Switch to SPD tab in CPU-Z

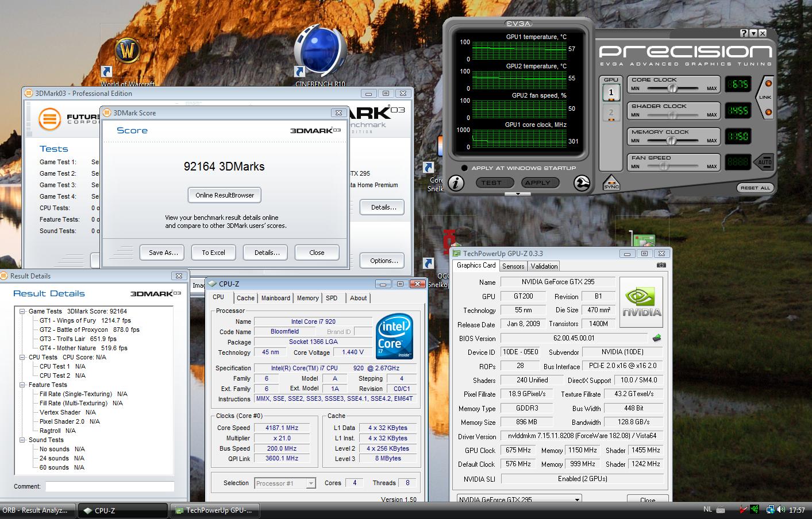[332, 298]
